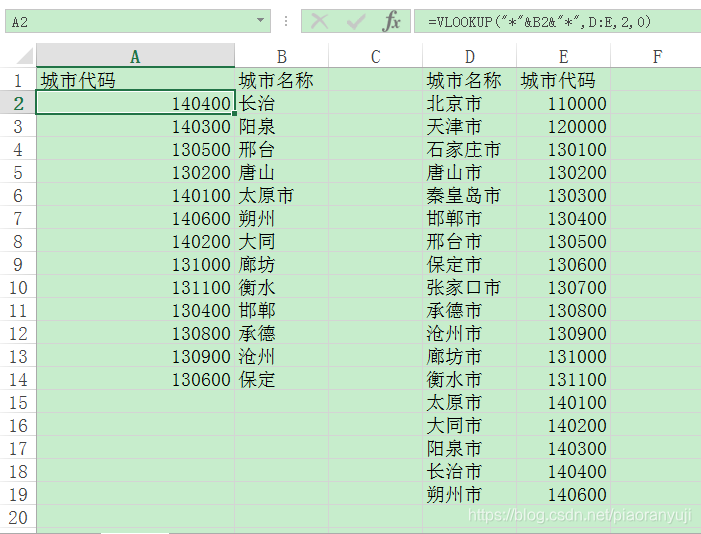Select cell A2 with value 140400
Screen dimensions: 701x534
click(135, 103)
